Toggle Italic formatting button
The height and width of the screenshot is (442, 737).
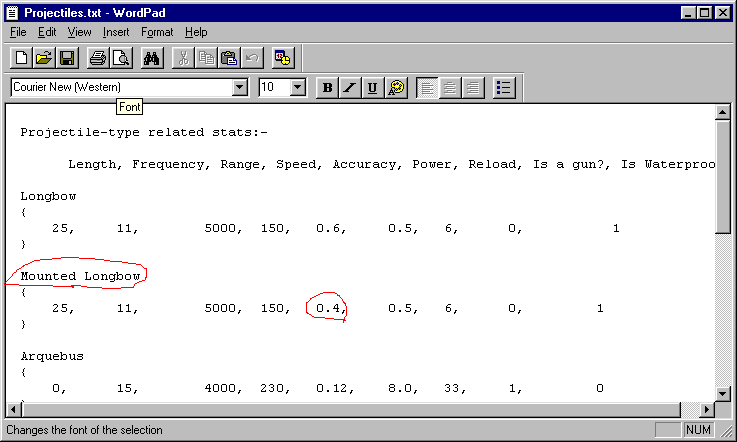pyautogui.click(x=350, y=87)
